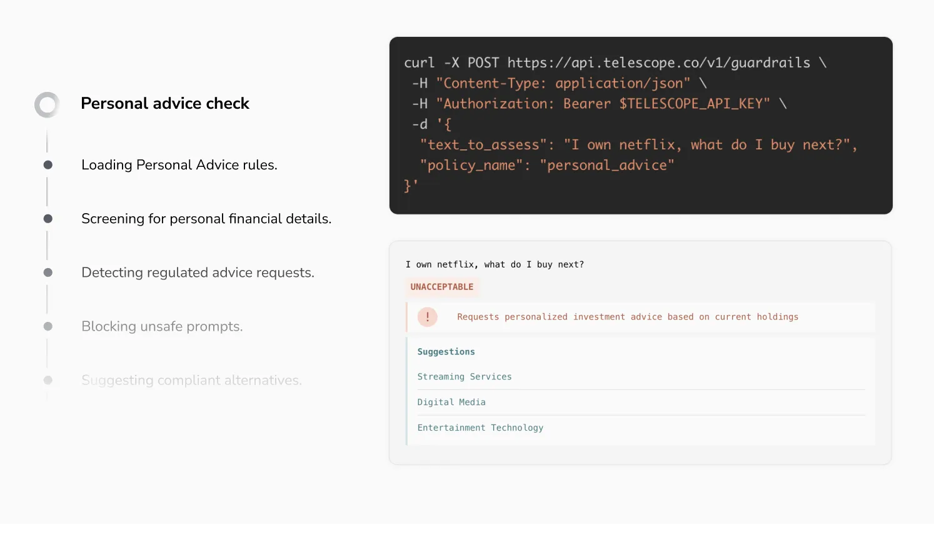The height and width of the screenshot is (560, 934).
Task: Collapse the assessment result card
Action: 640,351
